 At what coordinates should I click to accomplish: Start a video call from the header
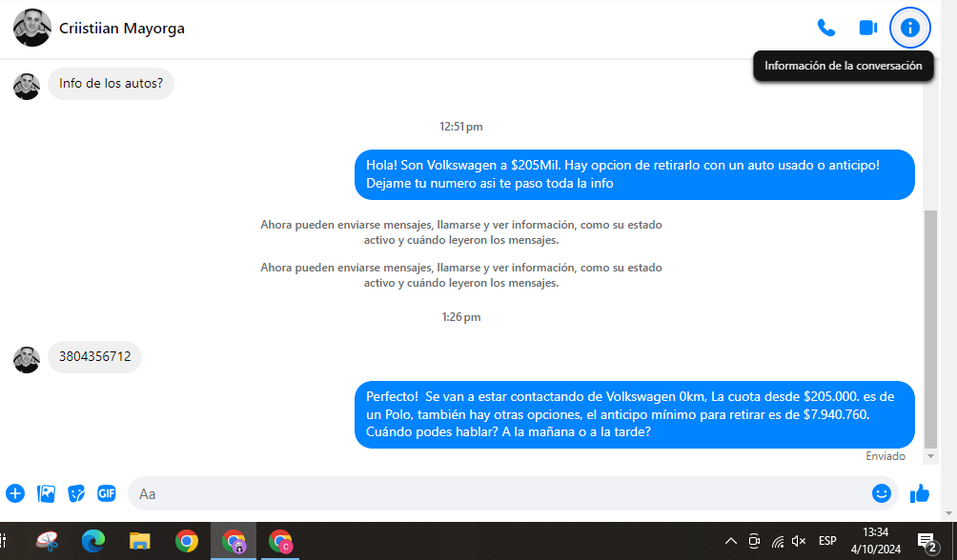pyautogui.click(x=867, y=28)
